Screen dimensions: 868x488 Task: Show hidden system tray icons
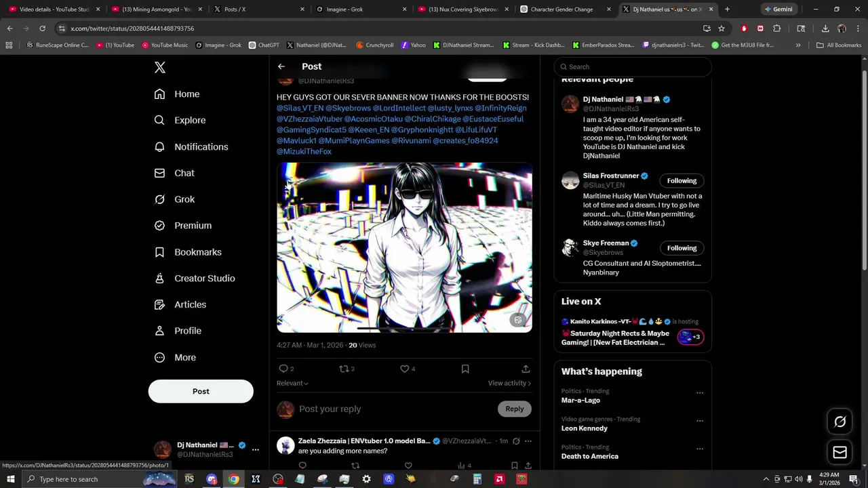(766, 479)
